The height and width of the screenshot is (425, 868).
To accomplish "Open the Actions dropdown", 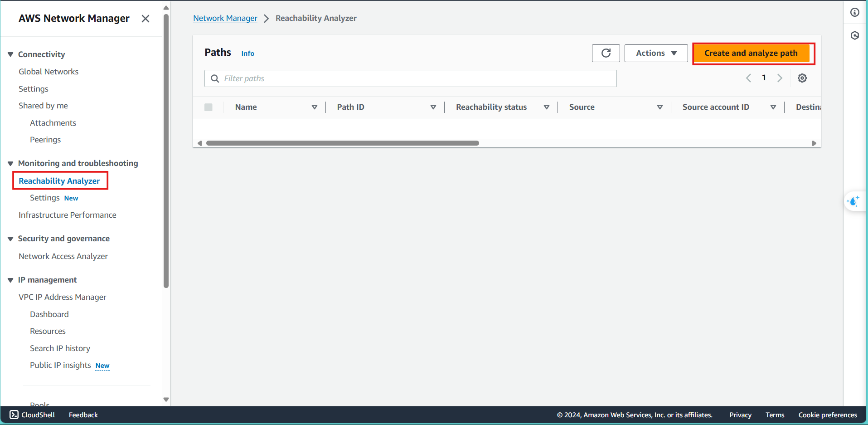I will (x=656, y=53).
